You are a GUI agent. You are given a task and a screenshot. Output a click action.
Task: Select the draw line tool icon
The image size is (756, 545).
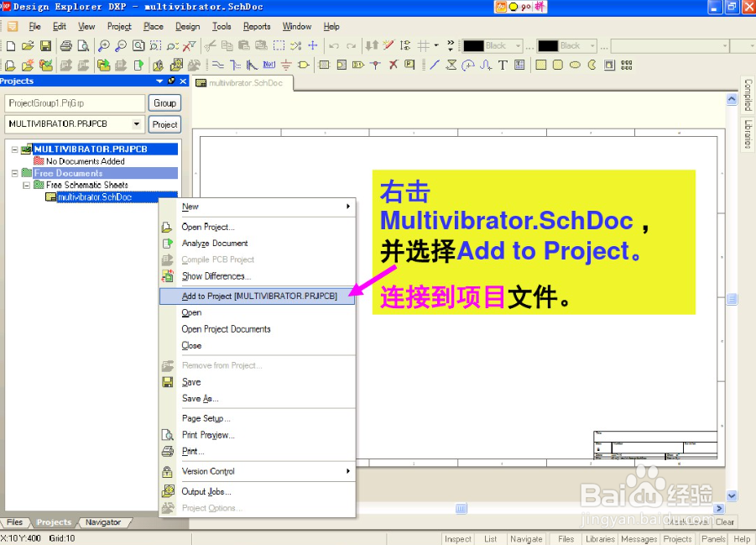(435, 65)
